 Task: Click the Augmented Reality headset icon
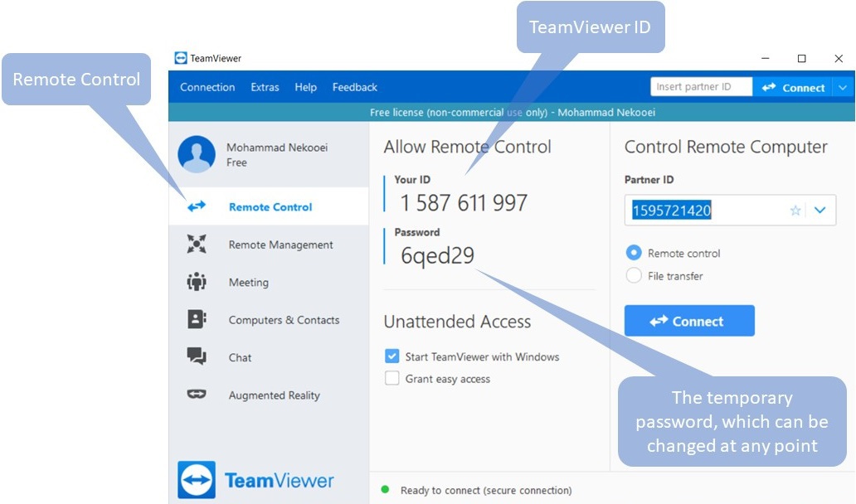click(197, 394)
